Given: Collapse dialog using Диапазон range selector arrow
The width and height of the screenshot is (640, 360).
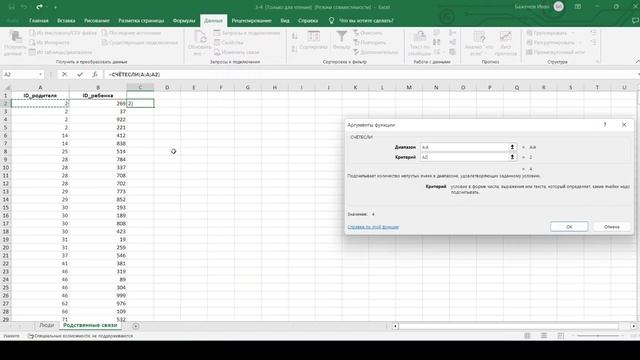Looking at the screenshot, I should pyautogui.click(x=512, y=147).
